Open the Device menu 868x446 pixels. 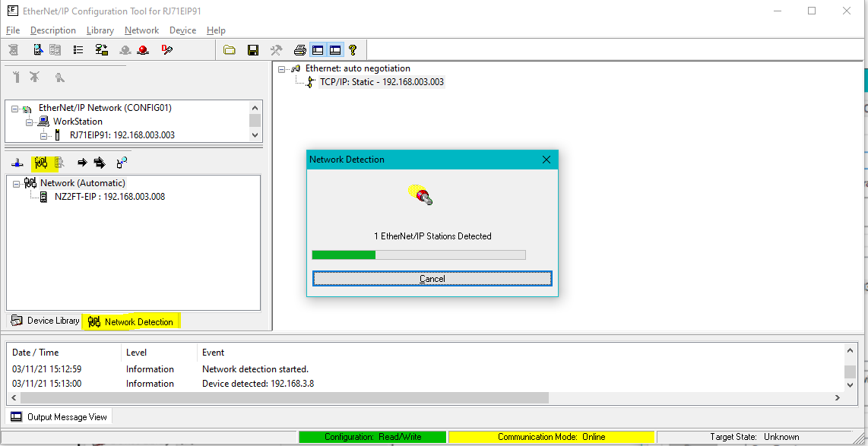click(182, 30)
